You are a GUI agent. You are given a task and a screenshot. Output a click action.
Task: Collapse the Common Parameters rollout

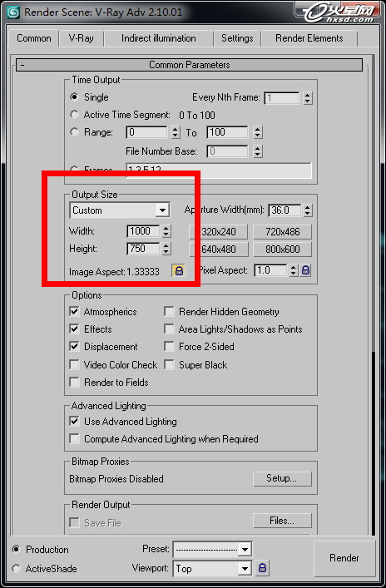(189, 65)
